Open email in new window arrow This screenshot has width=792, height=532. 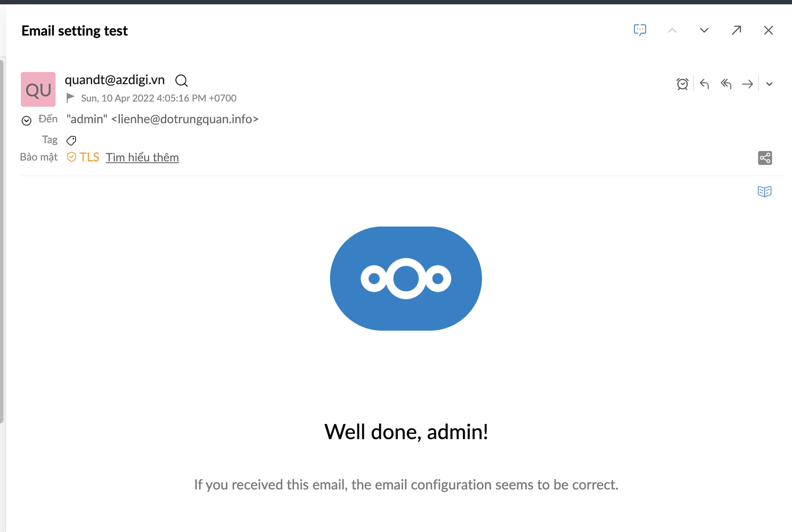[736, 30]
